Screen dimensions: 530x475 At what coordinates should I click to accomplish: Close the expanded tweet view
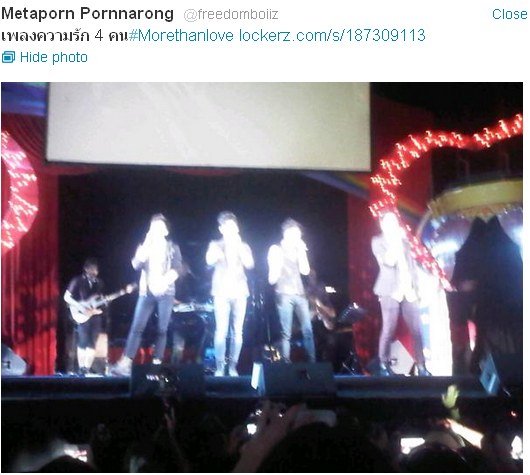509,14
